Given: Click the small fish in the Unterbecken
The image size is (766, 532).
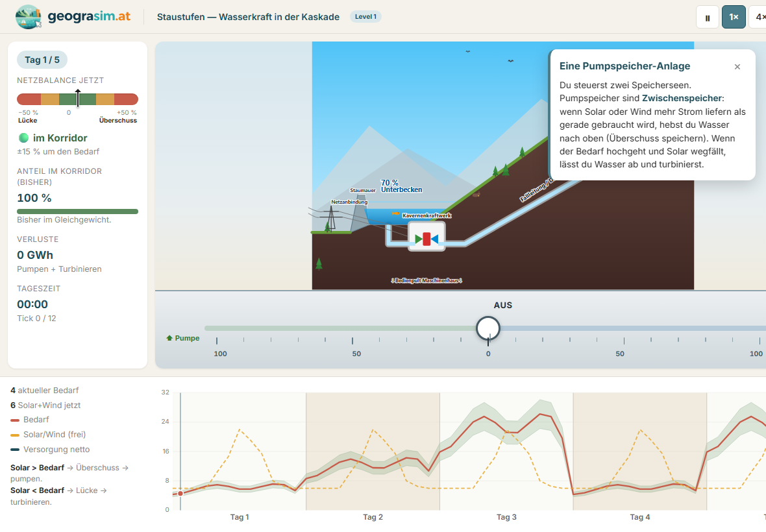Looking at the screenshot, I should coord(396,213).
